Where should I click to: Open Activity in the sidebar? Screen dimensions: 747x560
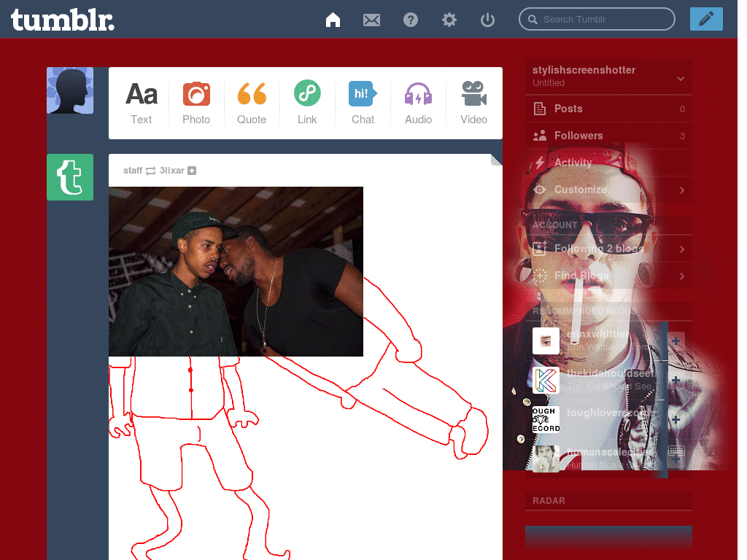608,163
